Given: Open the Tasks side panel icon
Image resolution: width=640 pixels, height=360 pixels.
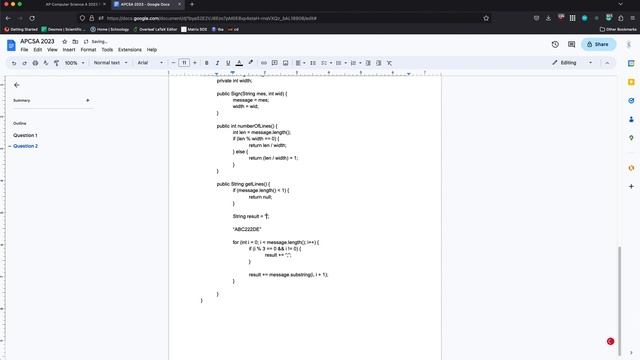Looking at the screenshot, I should [631, 100].
